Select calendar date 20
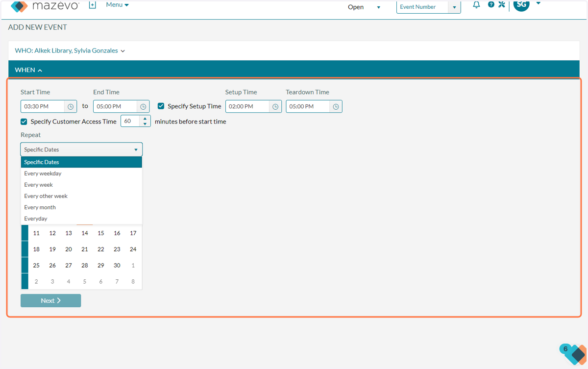588x369 pixels. point(69,249)
